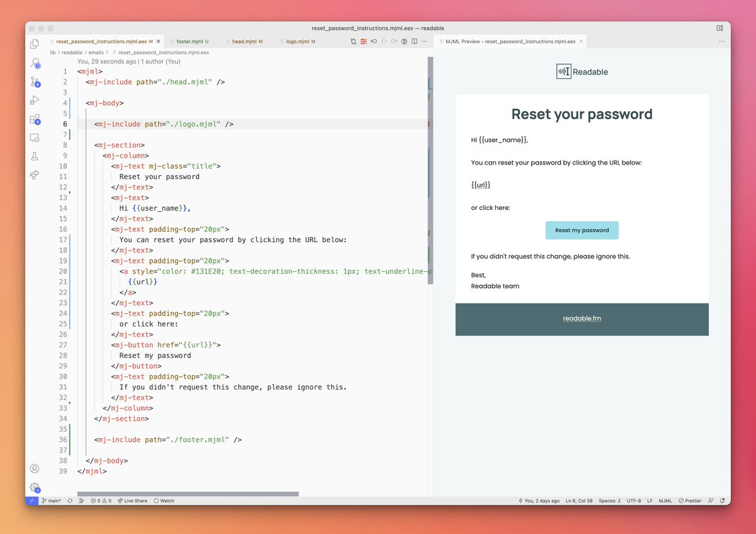Toggle the MJML preview (orange icon)
The height and width of the screenshot is (534, 756).
(x=364, y=41)
